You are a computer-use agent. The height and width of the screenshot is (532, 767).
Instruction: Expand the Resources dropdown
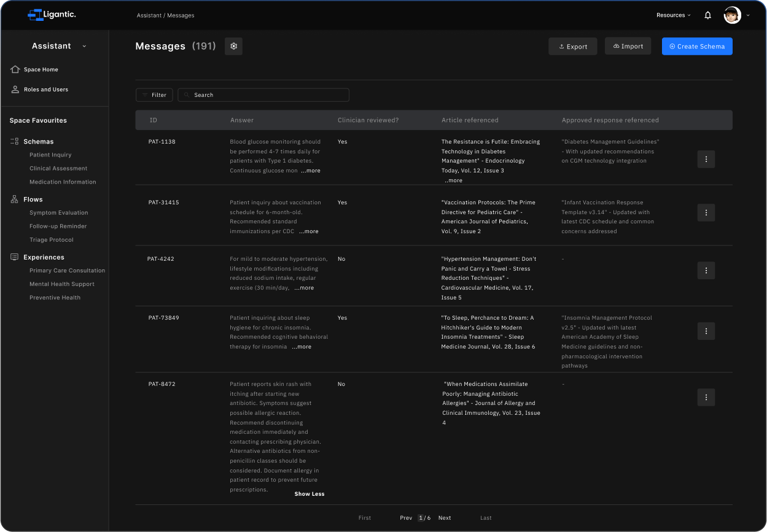point(673,14)
